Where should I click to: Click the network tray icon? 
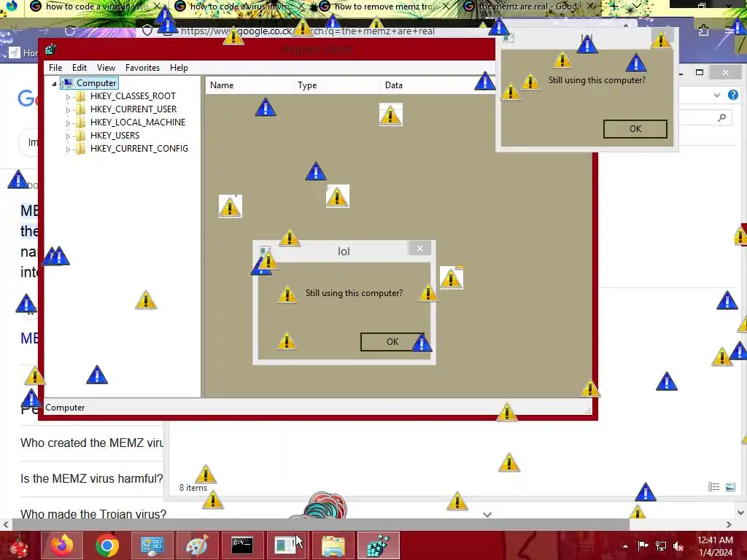click(661, 545)
